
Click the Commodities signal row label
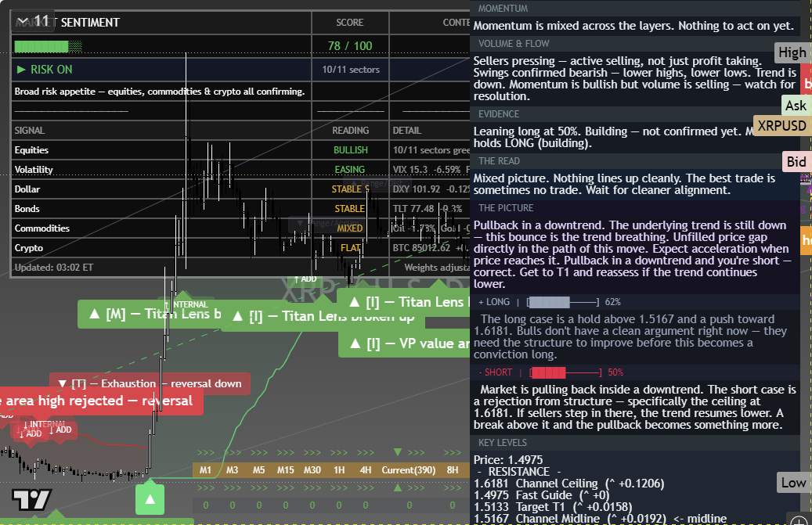42,228
